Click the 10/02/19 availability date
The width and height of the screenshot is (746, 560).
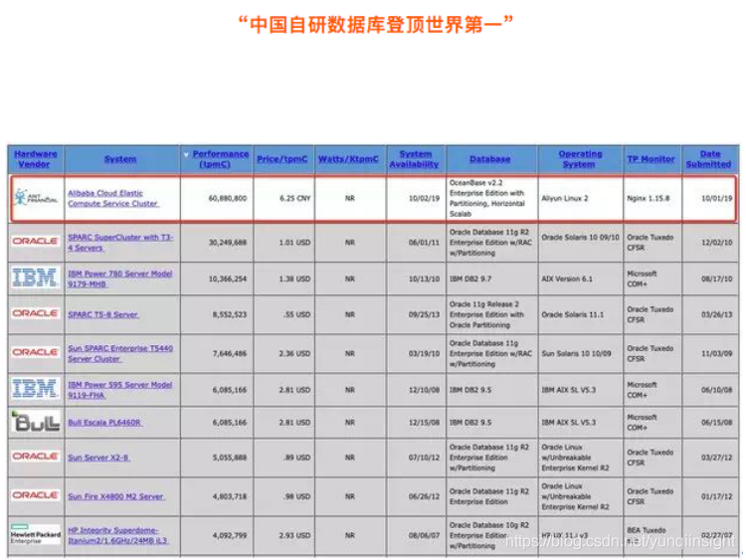pyautogui.click(x=425, y=198)
